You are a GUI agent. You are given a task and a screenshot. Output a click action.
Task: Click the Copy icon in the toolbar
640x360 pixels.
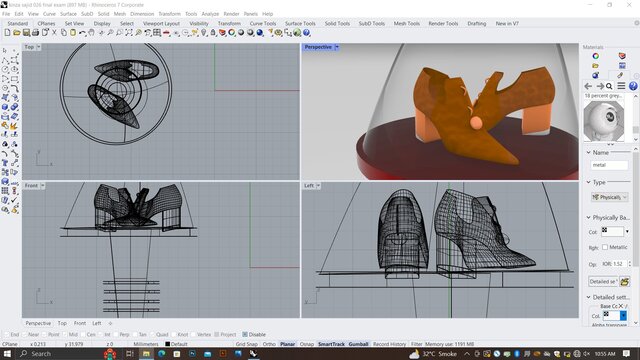pos(64,33)
